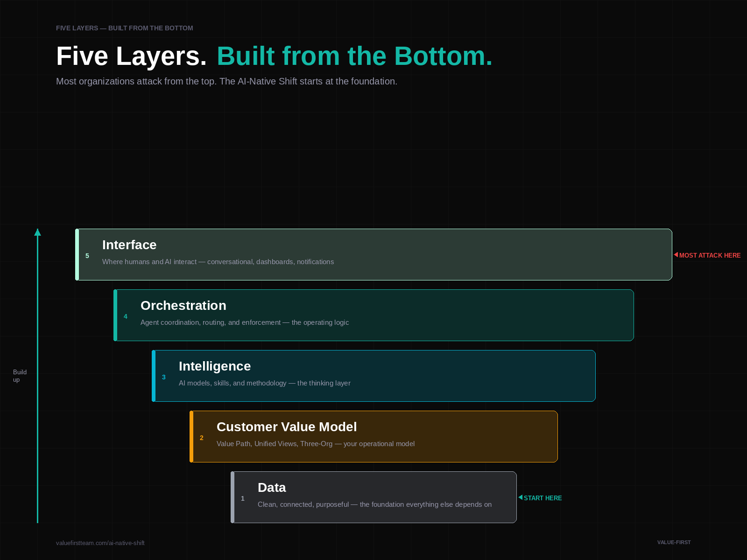Click the 'Build up' axis label

pos(20,376)
